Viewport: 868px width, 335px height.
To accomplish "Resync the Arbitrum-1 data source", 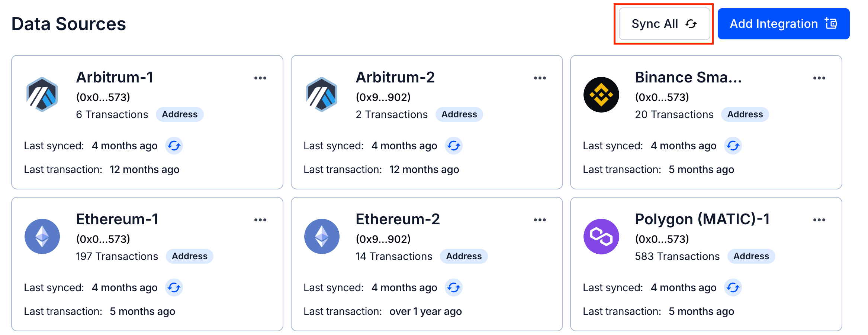I will (x=174, y=146).
